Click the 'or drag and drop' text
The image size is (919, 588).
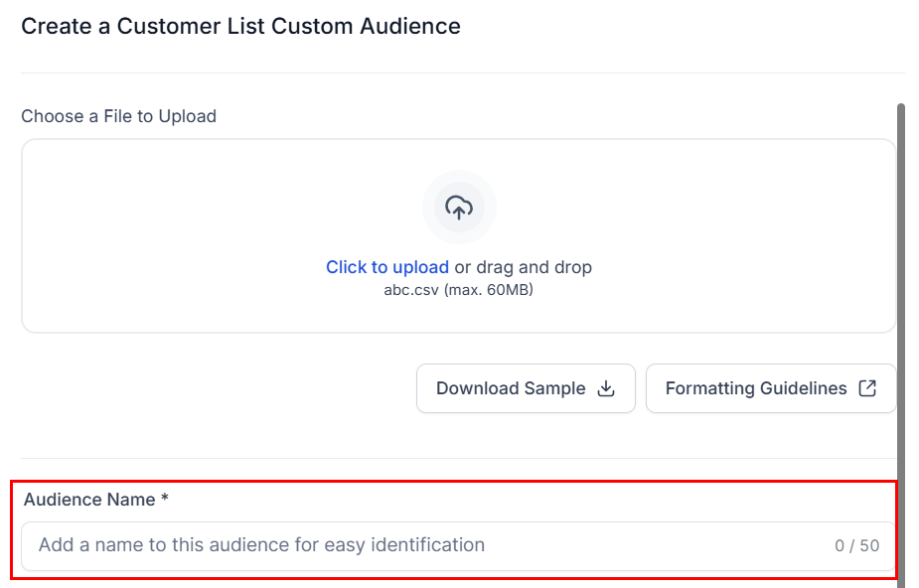click(524, 267)
